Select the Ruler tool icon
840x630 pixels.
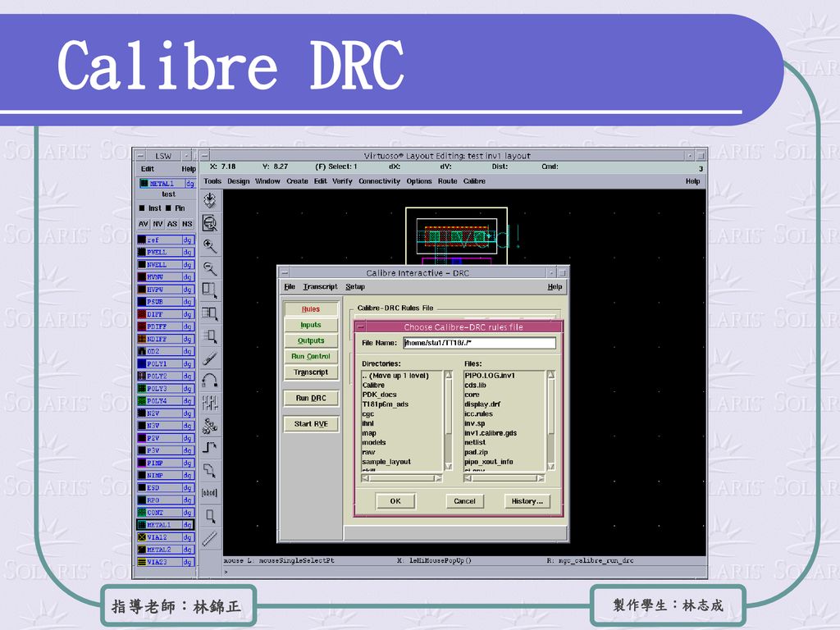coord(210,538)
